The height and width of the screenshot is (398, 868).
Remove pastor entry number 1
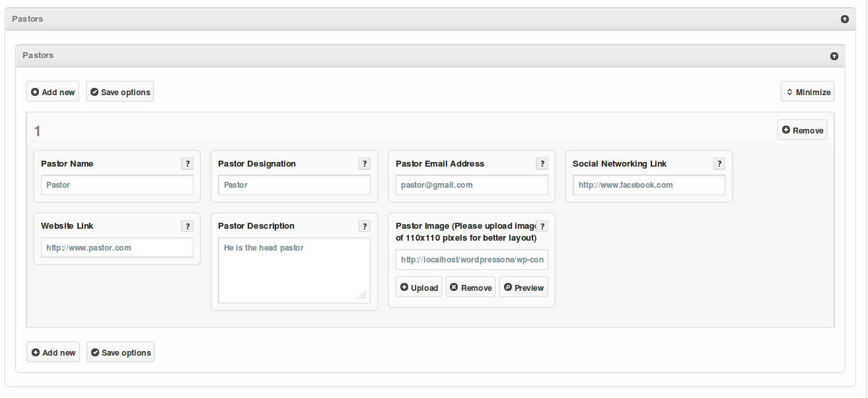[x=802, y=130]
